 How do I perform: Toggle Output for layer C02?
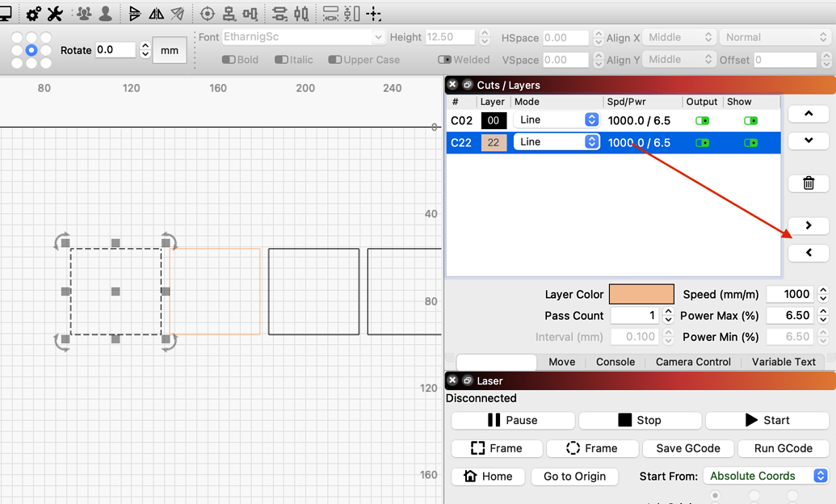tap(702, 120)
